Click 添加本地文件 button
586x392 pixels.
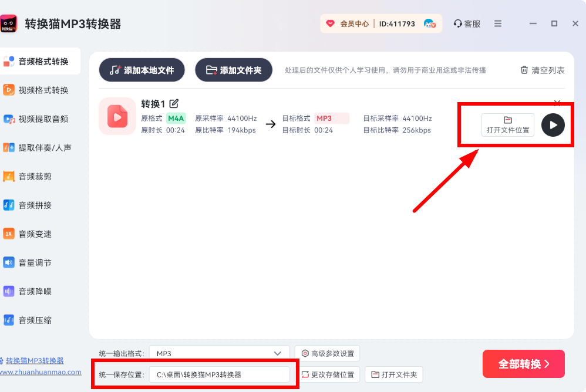pyautogui.click(x=142, y=70)
